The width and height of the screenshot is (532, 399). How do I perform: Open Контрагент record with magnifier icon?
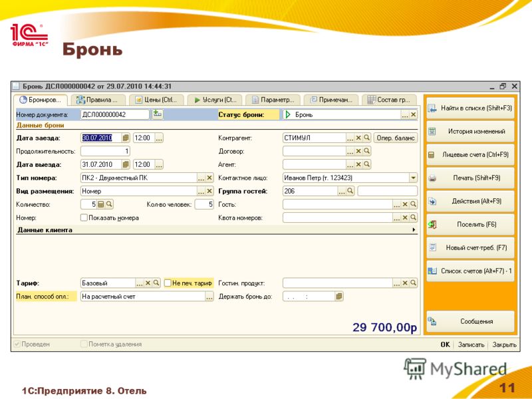[366, 138]
